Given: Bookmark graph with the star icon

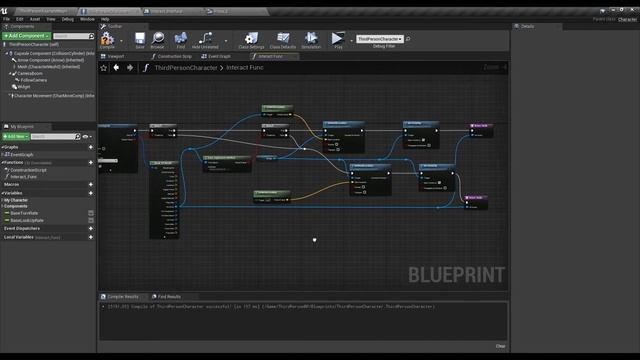Looking at the screenshot, I should 104,68.
